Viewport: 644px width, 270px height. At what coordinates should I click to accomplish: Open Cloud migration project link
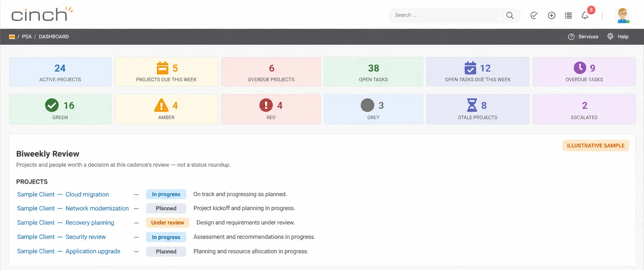pos(87,194)
